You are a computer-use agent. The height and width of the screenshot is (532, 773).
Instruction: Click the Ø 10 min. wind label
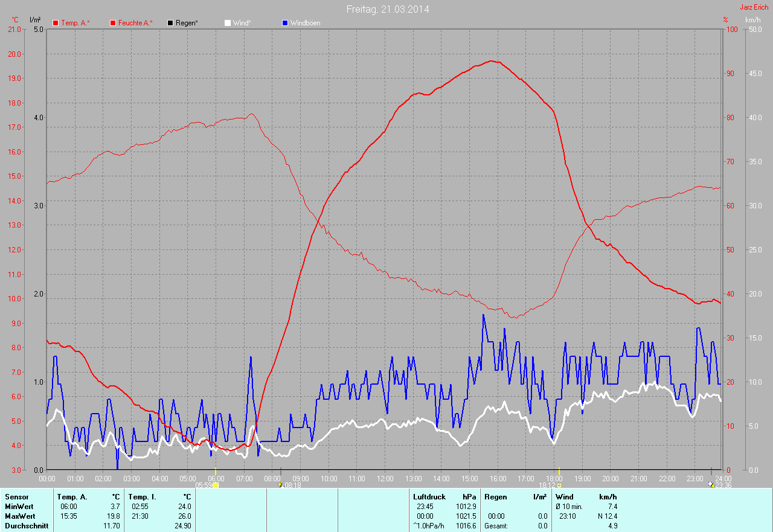coord(570,507)
